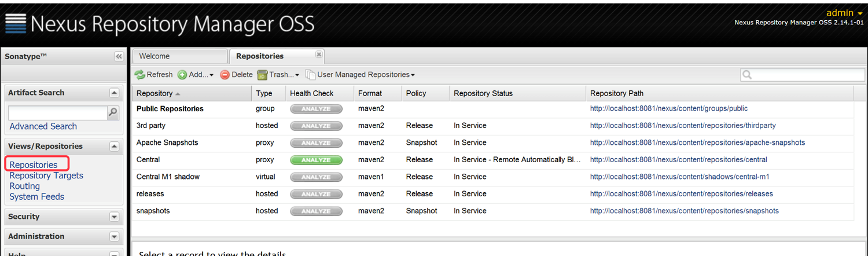
Task: Open the System Feeds link
Action: [37, 197]
